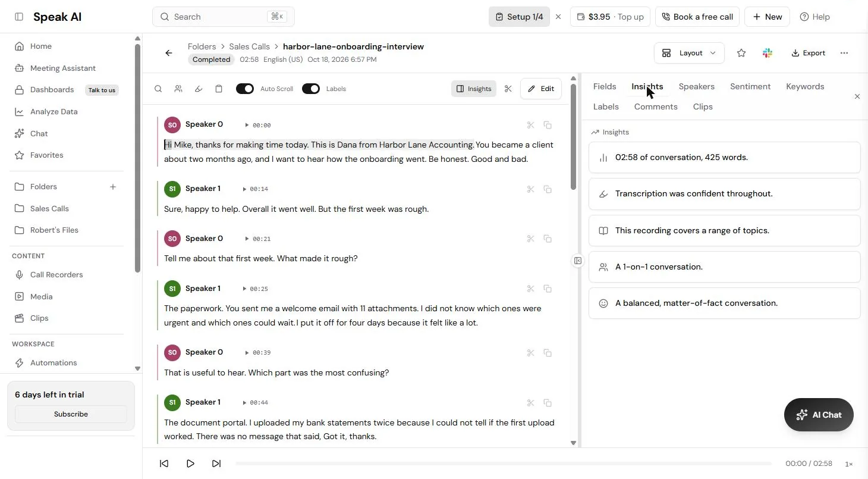Screen dimensions: 868x479
Task: Click the back arrow beside the breadcrumb
Action: point(169,53)
